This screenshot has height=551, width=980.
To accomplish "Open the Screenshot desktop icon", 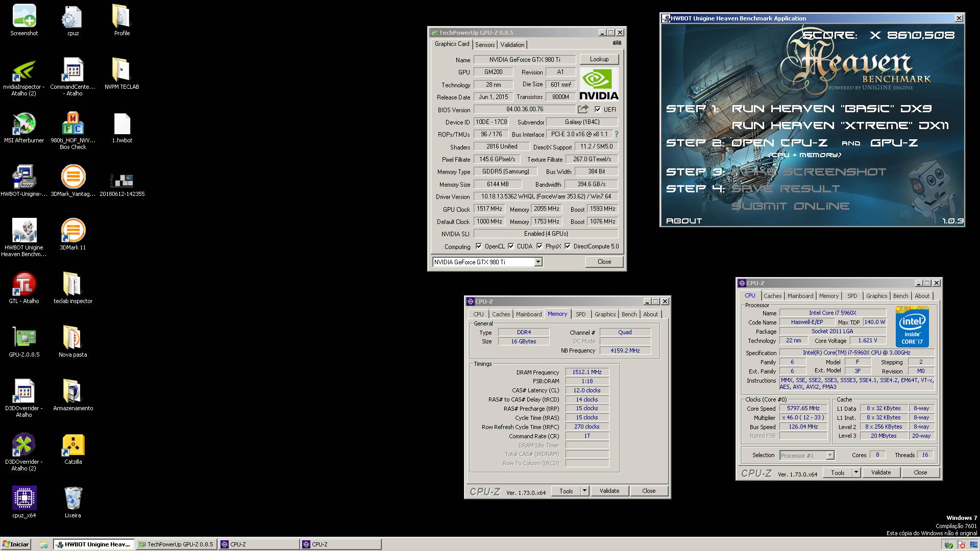I will (24, 20).
